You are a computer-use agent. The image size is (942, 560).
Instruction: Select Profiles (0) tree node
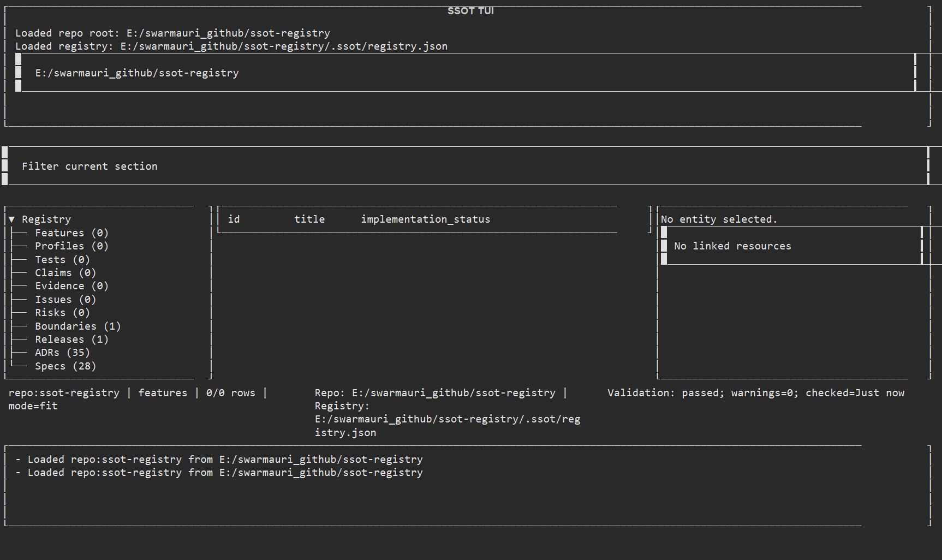pyautogui.click(x=71, y=246)
